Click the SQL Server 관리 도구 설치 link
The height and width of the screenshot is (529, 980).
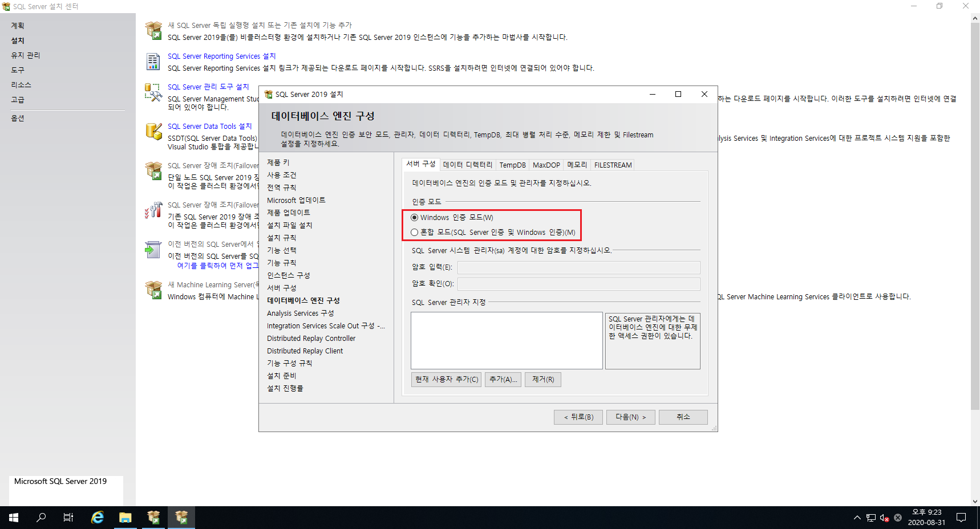pyautogui.click(x=208, y=87)
